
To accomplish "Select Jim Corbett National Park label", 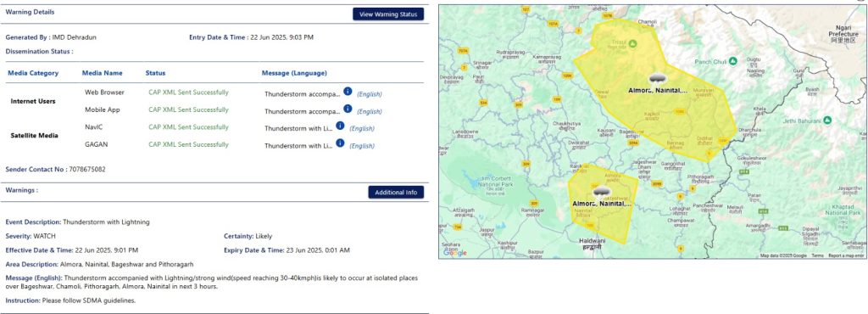I will pos(497,183).
